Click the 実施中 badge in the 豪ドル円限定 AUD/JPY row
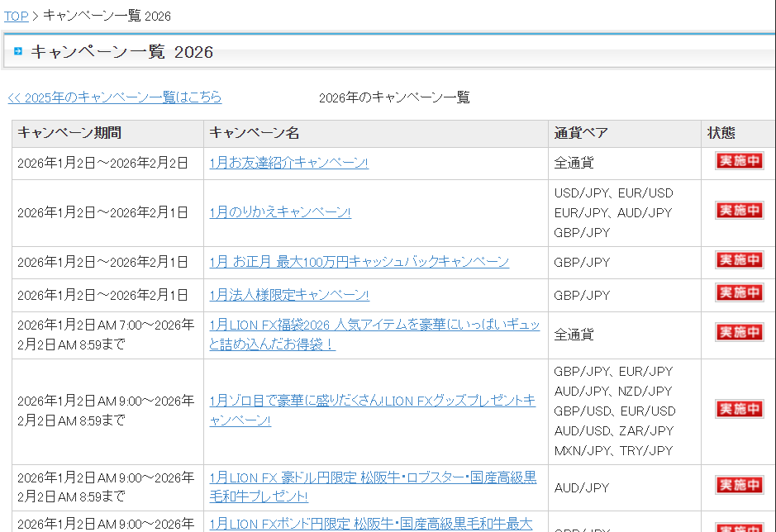Screen dimensions: 776x532 coord(739,485)
